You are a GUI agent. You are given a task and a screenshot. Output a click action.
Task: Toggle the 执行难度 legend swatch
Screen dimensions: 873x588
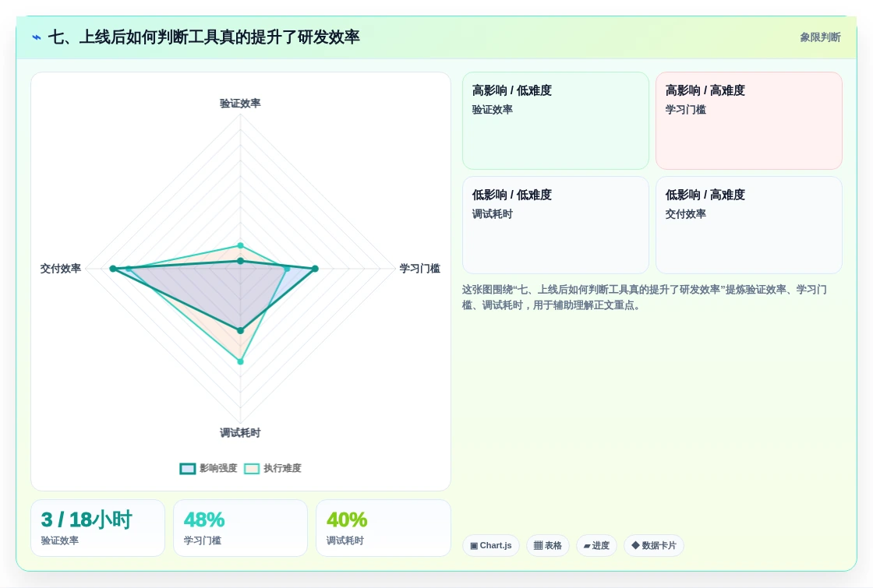(252, 468)
